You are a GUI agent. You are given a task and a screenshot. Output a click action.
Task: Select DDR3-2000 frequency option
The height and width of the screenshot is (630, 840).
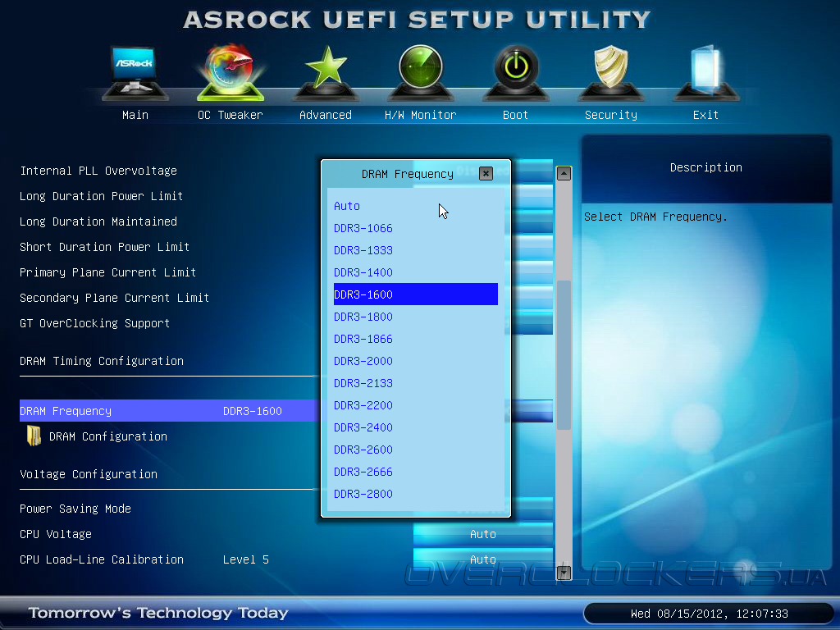tap(416, 361)
